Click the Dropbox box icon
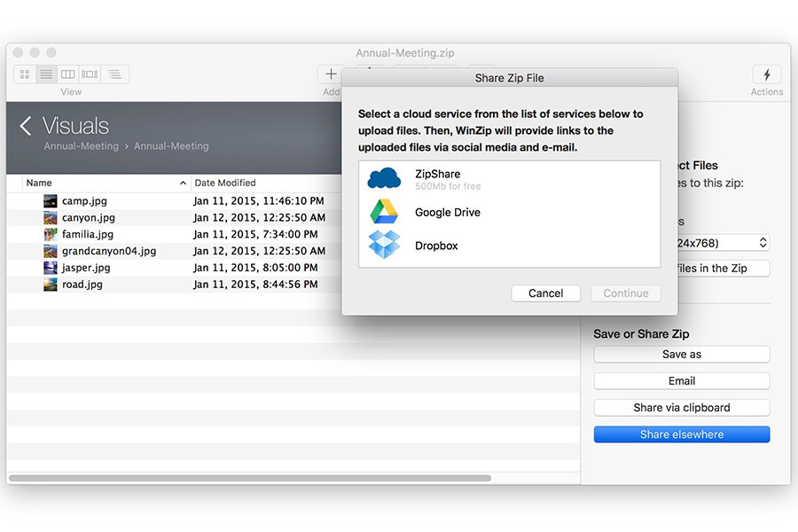The height and width of the screenshot is (532, 798). click(x=384, y=245)
